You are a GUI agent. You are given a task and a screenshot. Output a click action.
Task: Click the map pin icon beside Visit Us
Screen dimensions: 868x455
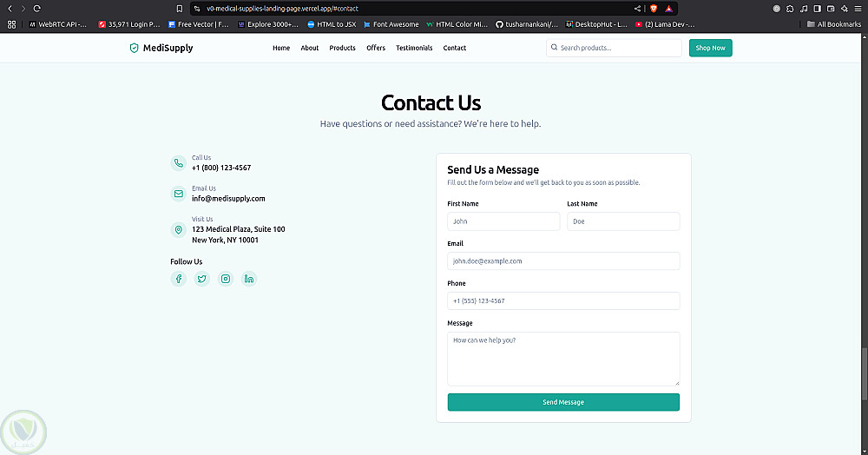coord(179,230)
